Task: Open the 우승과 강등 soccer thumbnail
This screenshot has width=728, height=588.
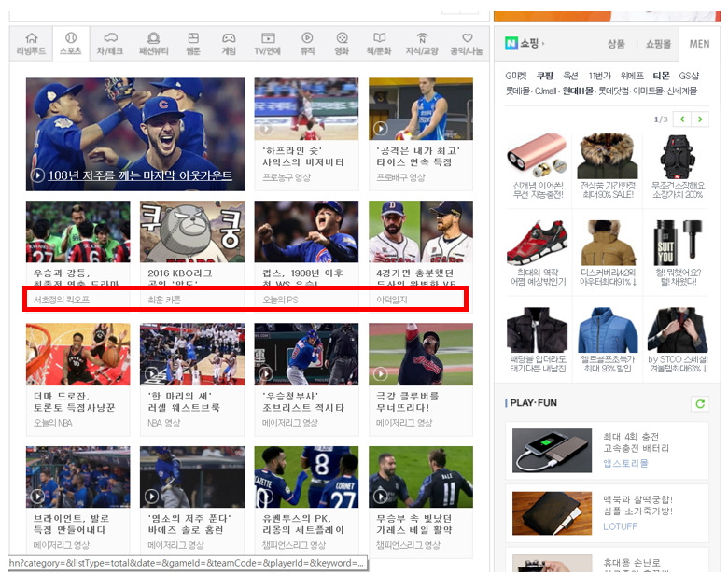Action: coord(78,231)
